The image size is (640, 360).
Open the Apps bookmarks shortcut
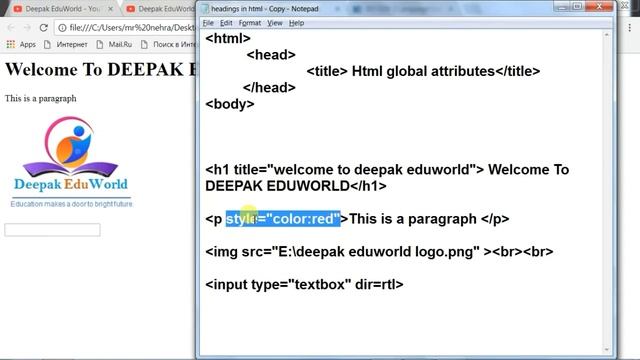[x=21, y=44]
